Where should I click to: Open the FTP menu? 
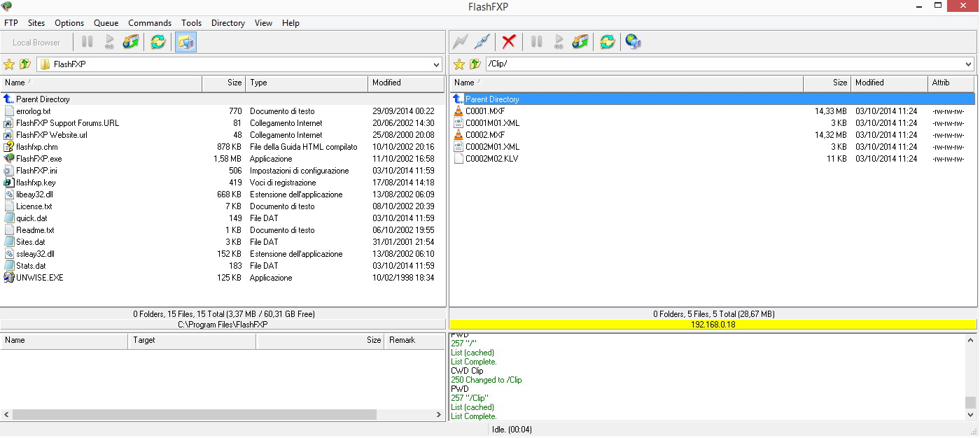(x=11, y=23)
